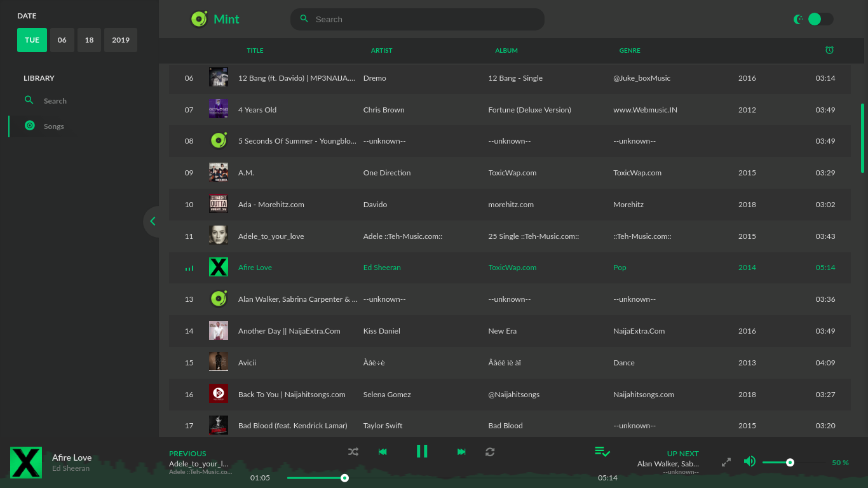Click the 18 day box
The width and height of the screenshot is (868, 488).
click(89, 40)
